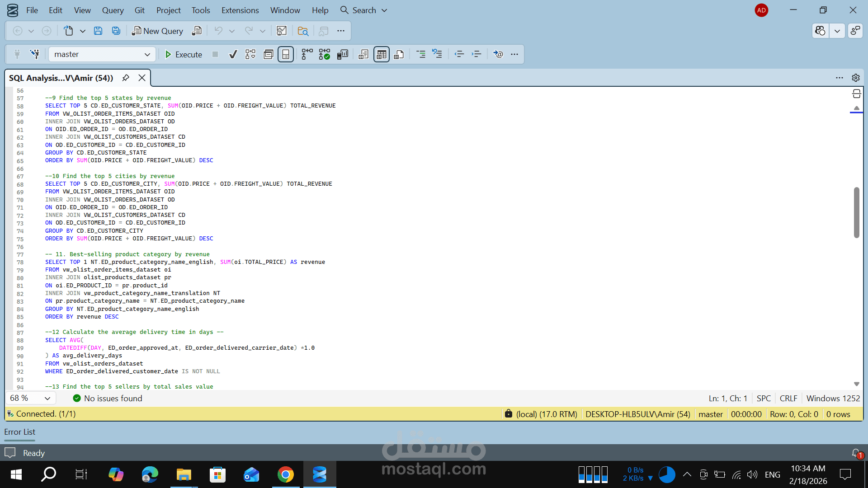
Task: Expand the 68 % zoom dropdown
Action: pos(47,398)
